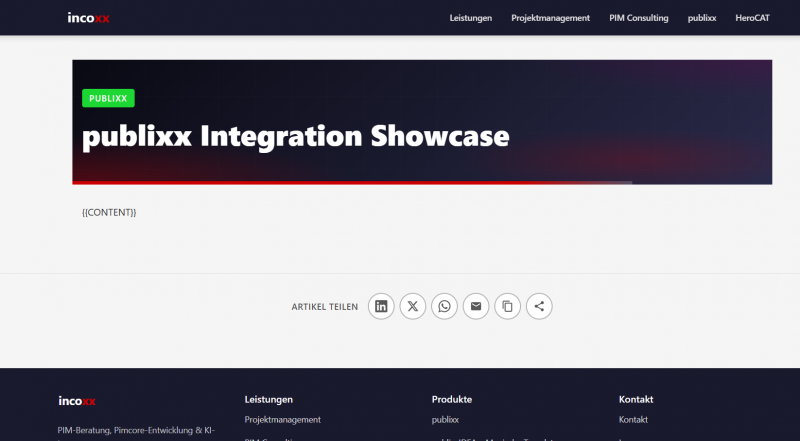This screenshot has height=441, width=800.
Task: Open the generic share options icon
Action: click(x=539, y=306)
